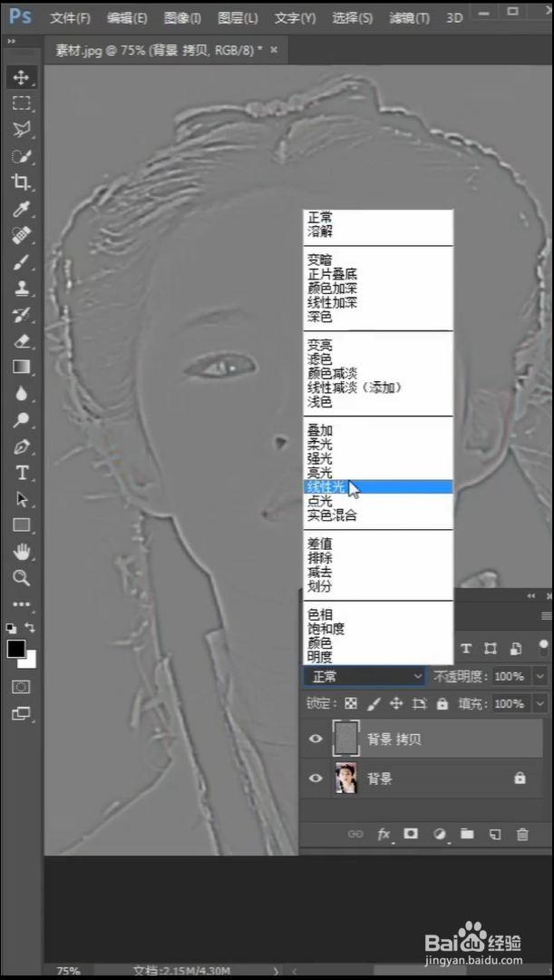The image size is (554, 980).
Task: Set the foreground color swatch
Action: [x=15, y=650]
